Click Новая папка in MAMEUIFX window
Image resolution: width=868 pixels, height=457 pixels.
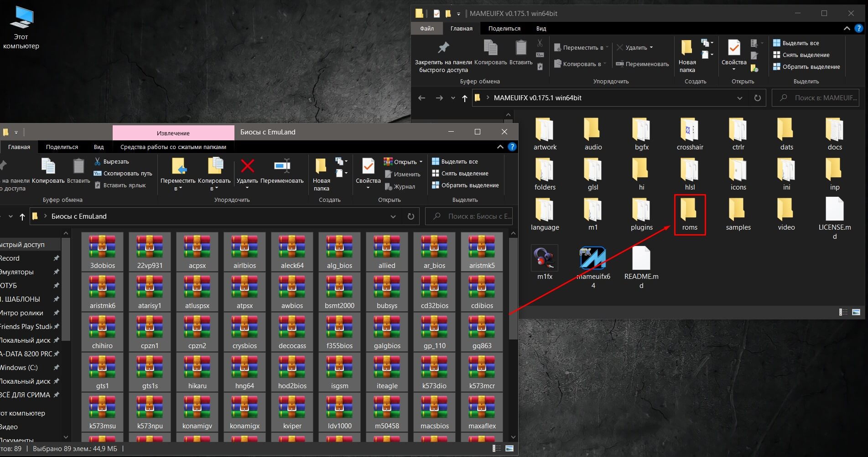(687, 56)
